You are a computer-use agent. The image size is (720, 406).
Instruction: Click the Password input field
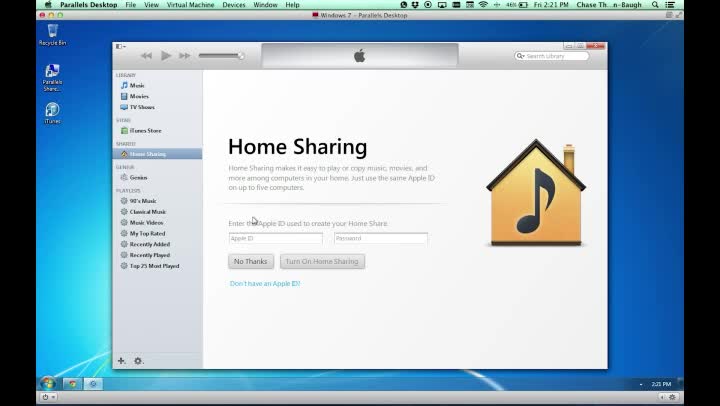tap(381, 238)
